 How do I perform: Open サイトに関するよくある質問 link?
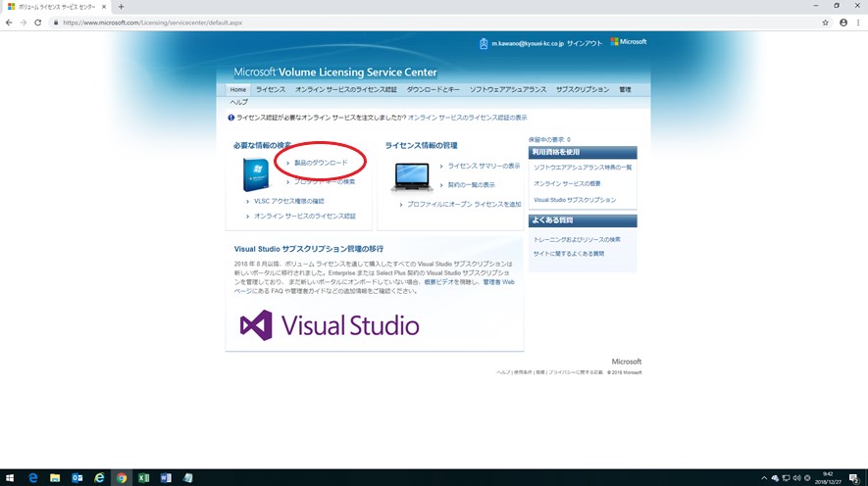(569, 254)
